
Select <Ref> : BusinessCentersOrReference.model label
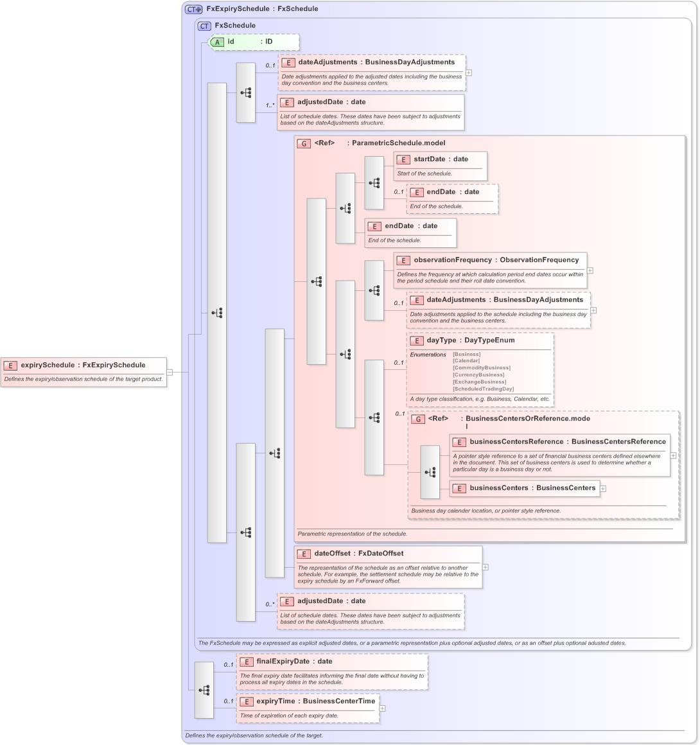click(x=509, y=422)
